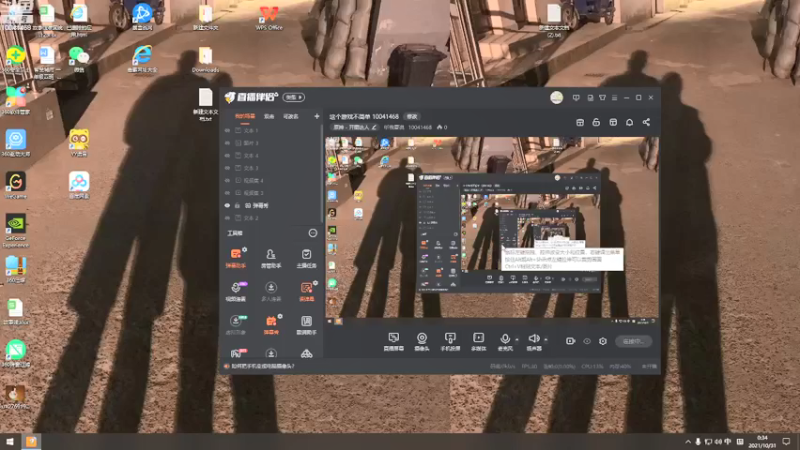Click the 连接中 button in the bottom bar
This screenshot has height=450, width=800.
pos(633,341)
